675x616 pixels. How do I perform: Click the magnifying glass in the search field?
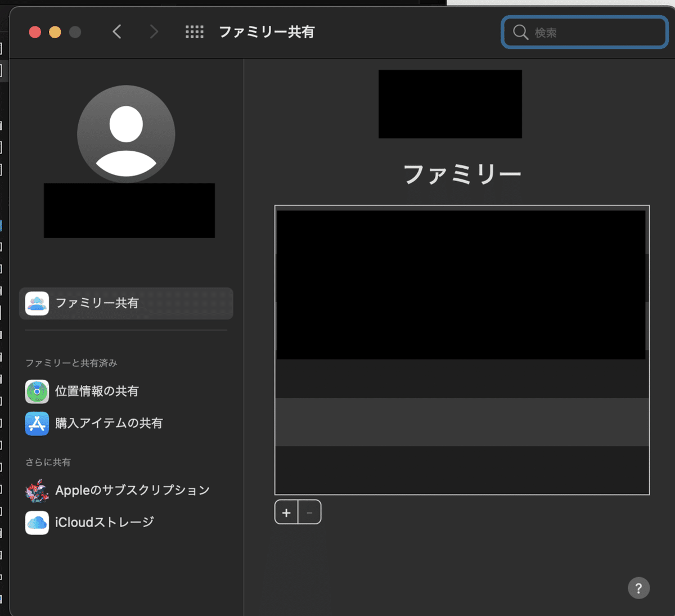520,32
